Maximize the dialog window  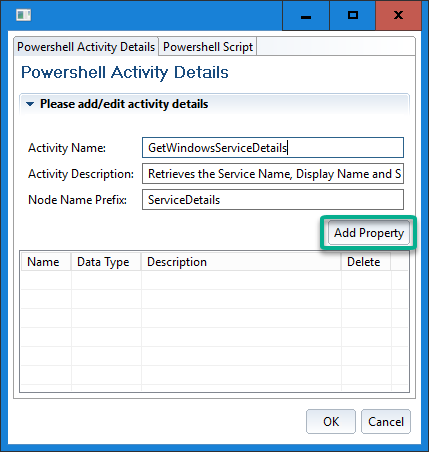pyautogui.click(x=353, y=15)
